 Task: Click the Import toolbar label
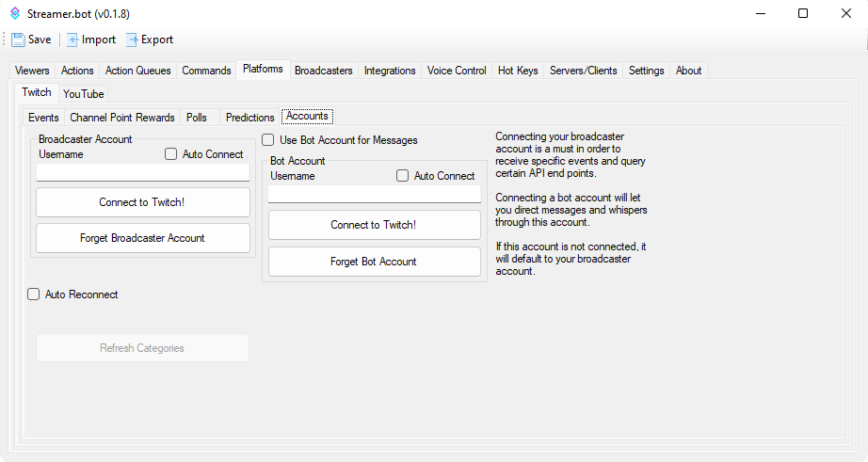pyautogui.click(x=99, y=40)
